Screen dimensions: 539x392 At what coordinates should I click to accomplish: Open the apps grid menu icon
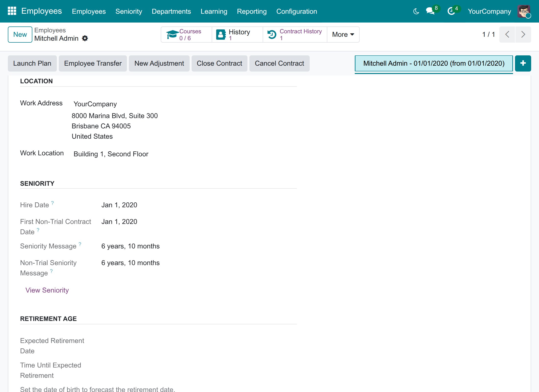coord(12,11)
